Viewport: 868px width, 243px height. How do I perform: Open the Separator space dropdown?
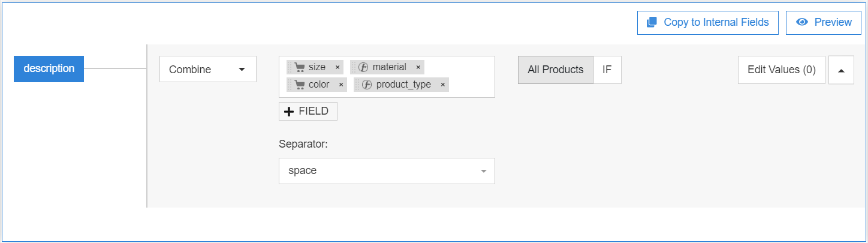point(387,171)
